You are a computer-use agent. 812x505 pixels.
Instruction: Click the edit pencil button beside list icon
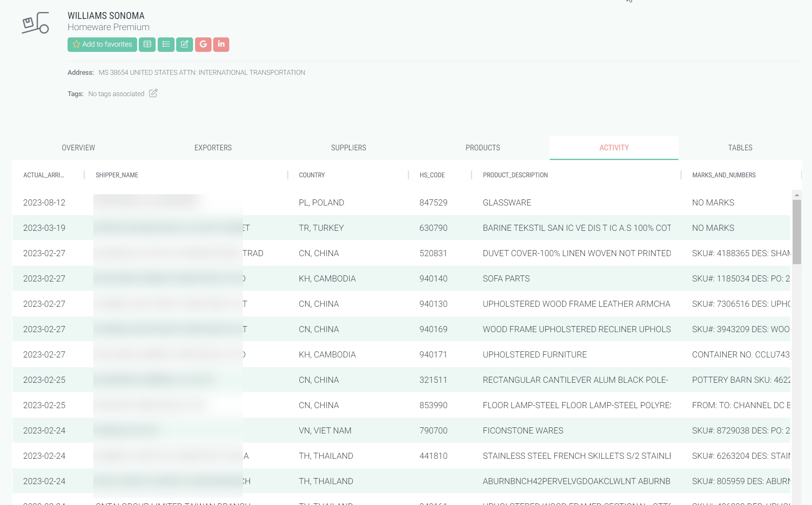click(x=185, y=44)
